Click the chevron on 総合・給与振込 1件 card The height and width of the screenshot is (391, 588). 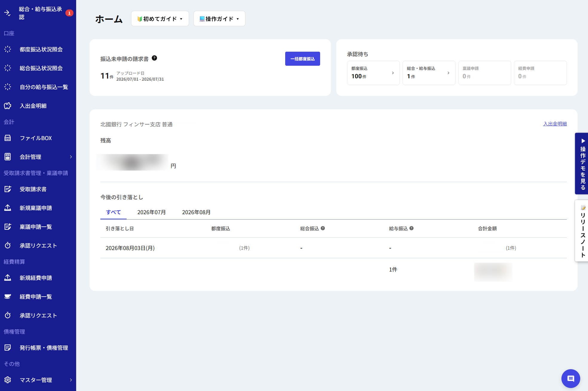(448, 73)
